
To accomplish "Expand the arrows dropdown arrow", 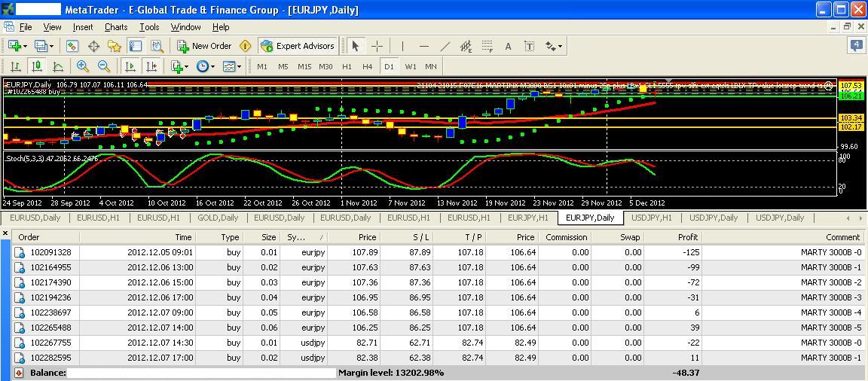I will (x=561, y=47).
